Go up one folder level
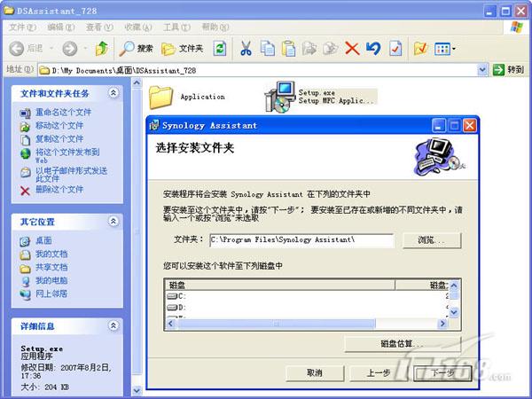 coord(101,49)
